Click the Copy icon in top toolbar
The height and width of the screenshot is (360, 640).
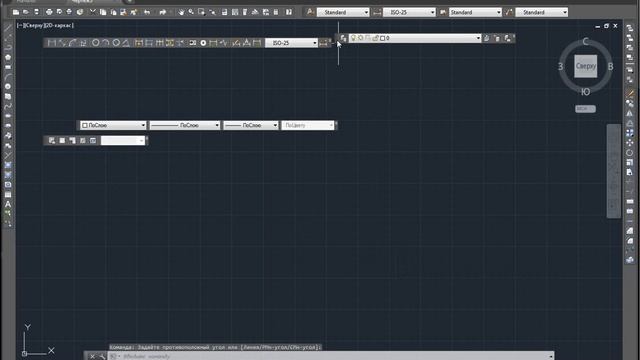103,12
